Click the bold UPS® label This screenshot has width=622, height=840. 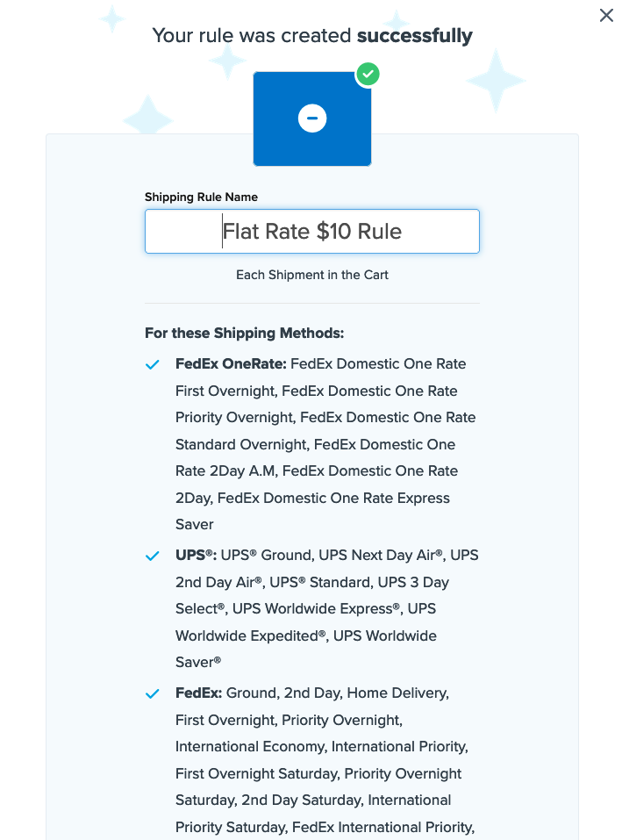click(196, 556)
